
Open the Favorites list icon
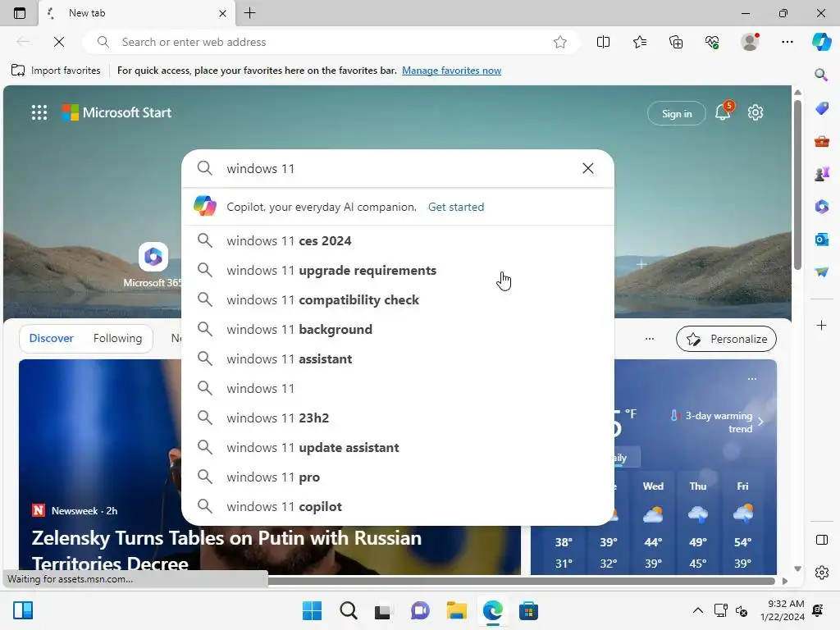pyautogui.click(x=640, y=42)
